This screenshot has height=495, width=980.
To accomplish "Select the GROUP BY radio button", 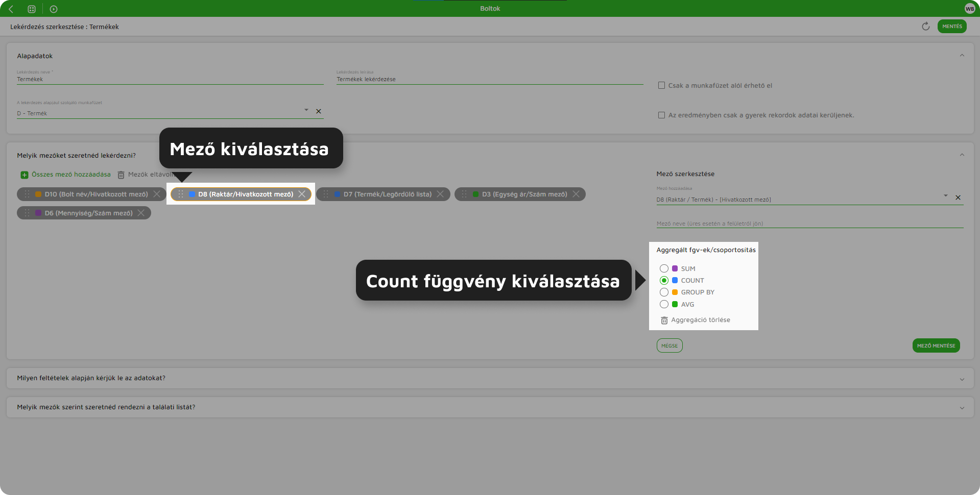I will (x=664, y=292).
